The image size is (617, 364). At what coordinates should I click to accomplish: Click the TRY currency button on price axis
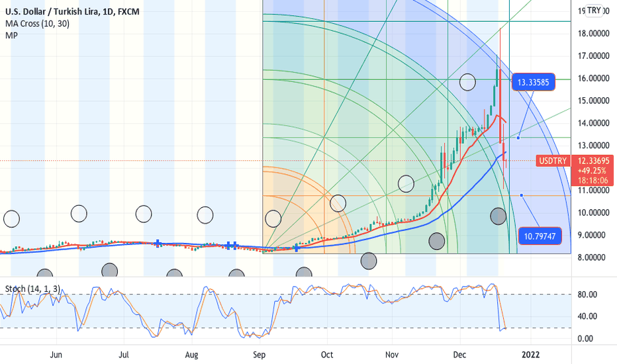pyautogui.click(x=594, y=11)
